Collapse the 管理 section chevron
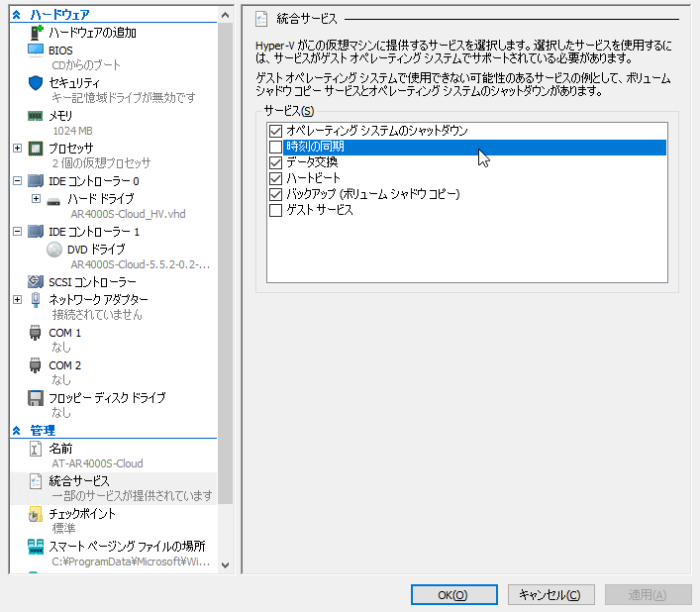The image size is (700, 612). [17, 431]
